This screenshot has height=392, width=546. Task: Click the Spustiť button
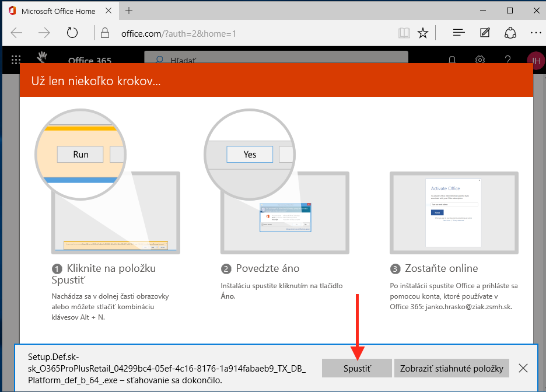click(x=356, y=368)
